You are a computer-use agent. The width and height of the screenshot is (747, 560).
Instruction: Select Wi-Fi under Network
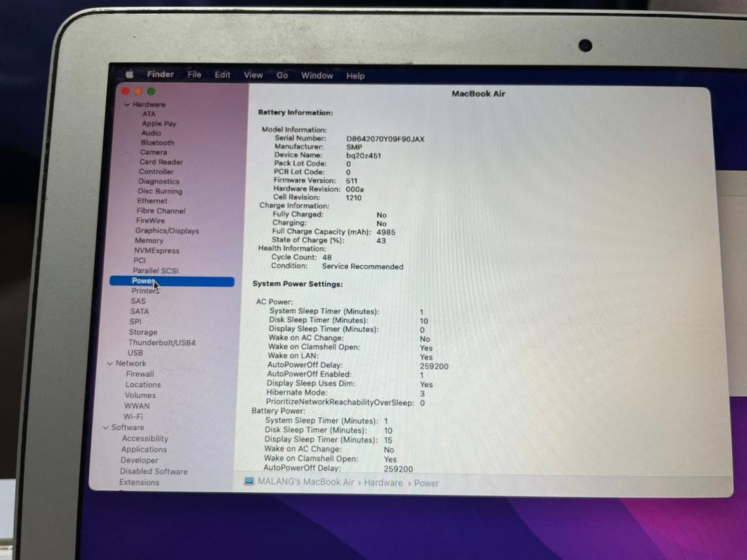133,416
